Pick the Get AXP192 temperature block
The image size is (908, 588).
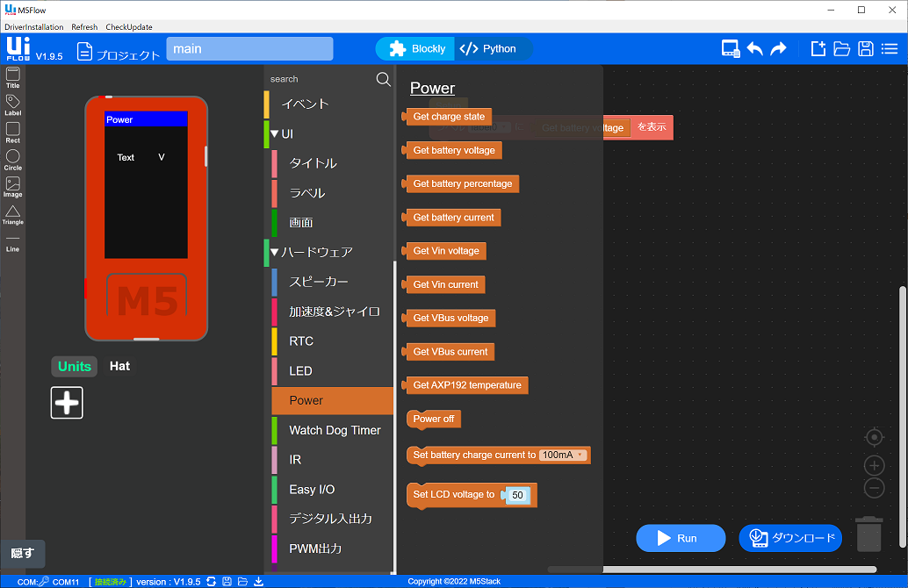(465, 385)
